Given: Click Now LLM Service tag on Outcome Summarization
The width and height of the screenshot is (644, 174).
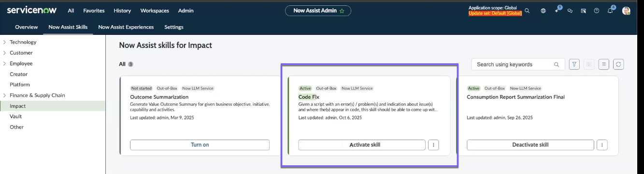Looking at the screenshot, I should pos(198,88).
